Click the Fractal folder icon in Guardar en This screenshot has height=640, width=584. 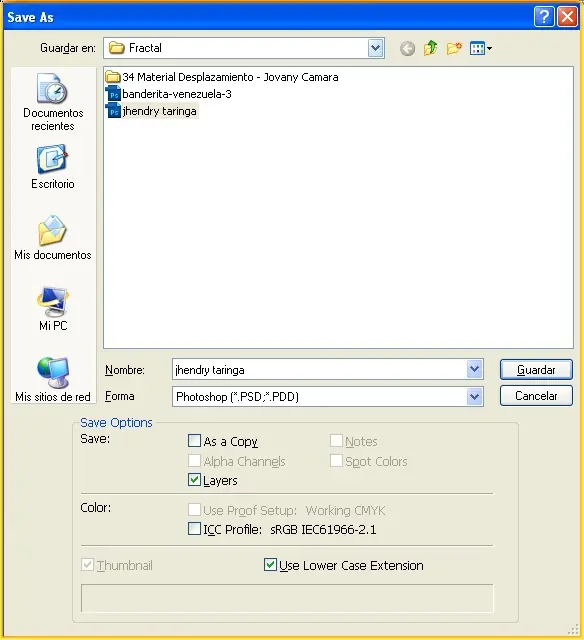[117, 48]
